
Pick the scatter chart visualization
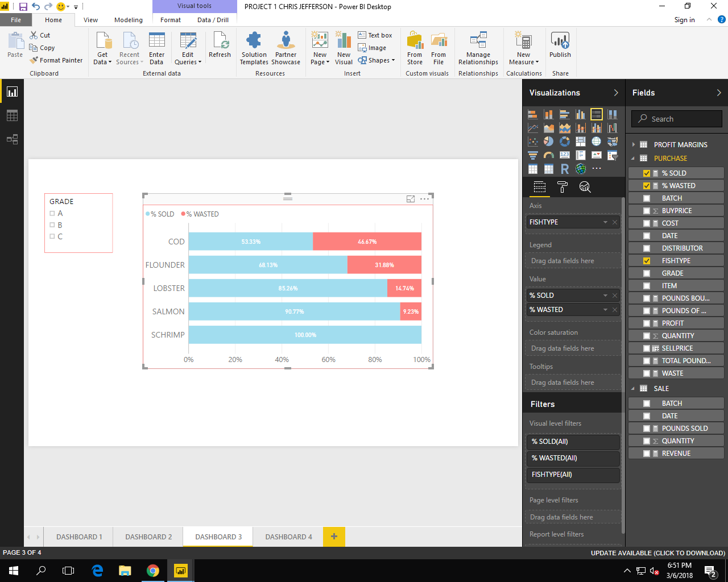pyautogui.click(x=533, y=141)
